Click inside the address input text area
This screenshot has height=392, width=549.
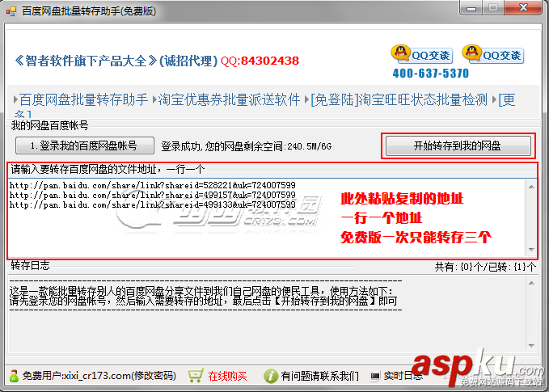(x=268, y=217)
